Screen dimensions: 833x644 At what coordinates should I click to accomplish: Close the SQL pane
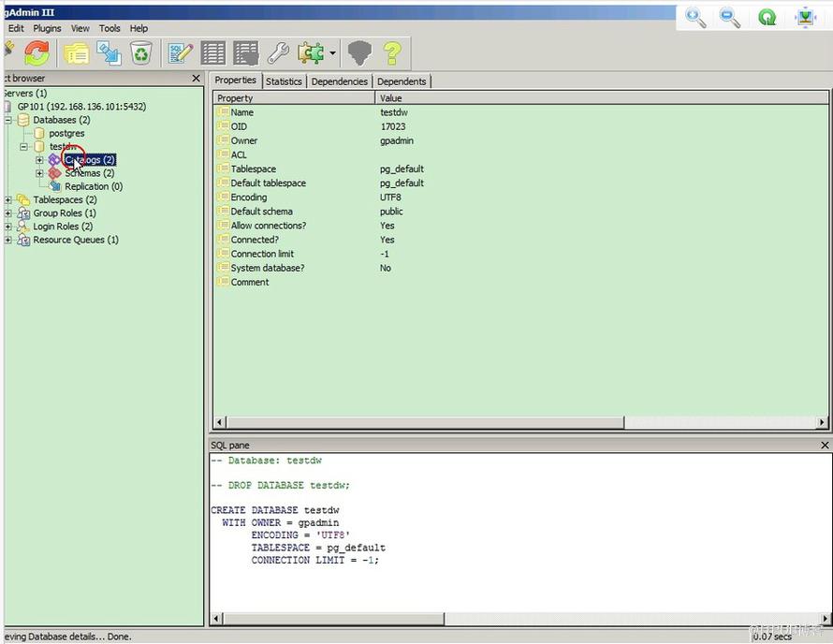(x=825, y=445)
